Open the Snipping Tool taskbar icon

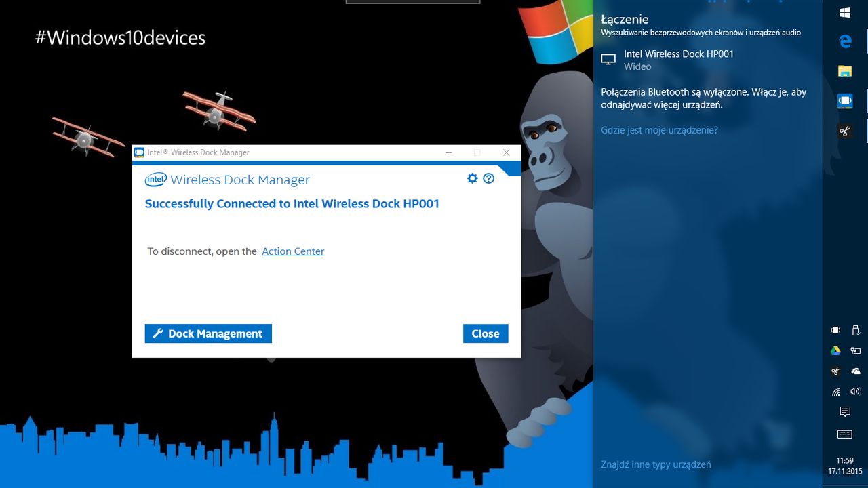click(x=845, y=131)
